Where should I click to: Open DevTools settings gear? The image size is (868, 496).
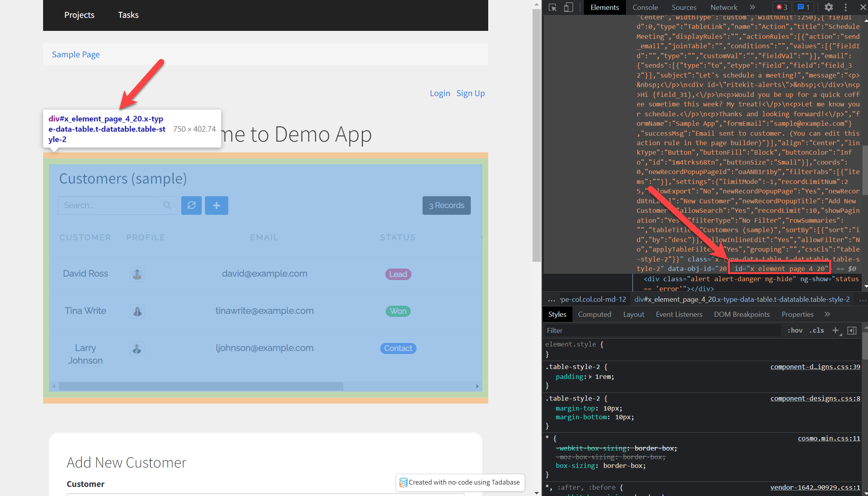coord(829,7)
